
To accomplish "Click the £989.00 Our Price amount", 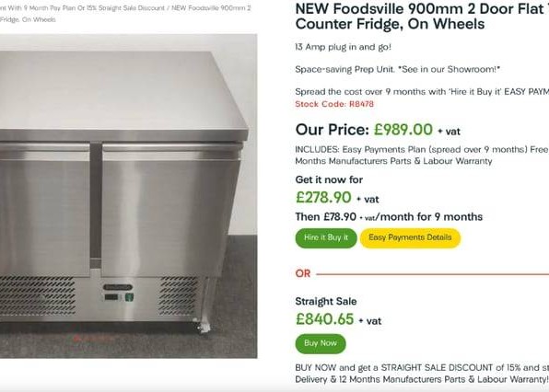I will pos(403,130).
